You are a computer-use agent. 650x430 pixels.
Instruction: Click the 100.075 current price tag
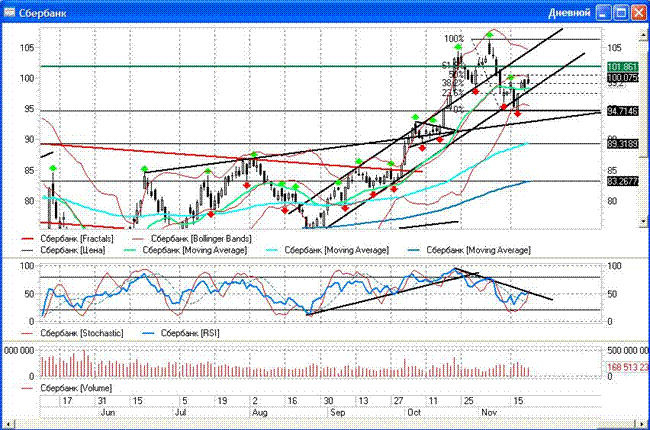coord(623,78)
